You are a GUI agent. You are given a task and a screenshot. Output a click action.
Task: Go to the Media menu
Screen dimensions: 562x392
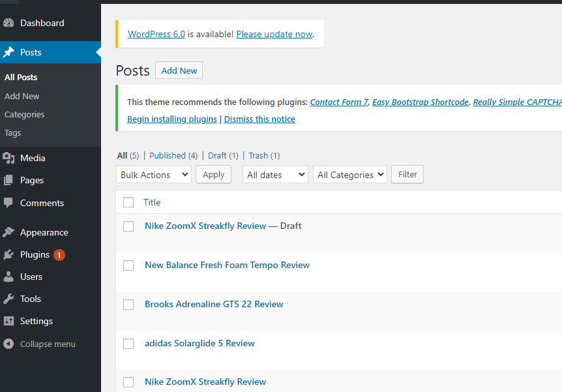[33, 158]
